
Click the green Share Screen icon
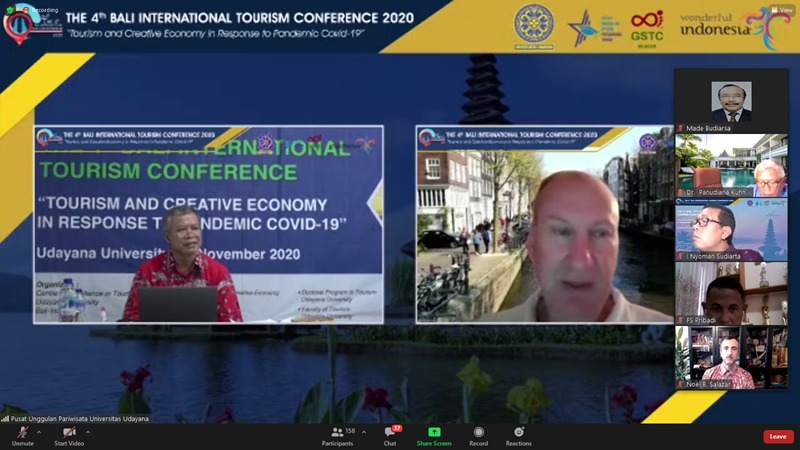(434, 433)
